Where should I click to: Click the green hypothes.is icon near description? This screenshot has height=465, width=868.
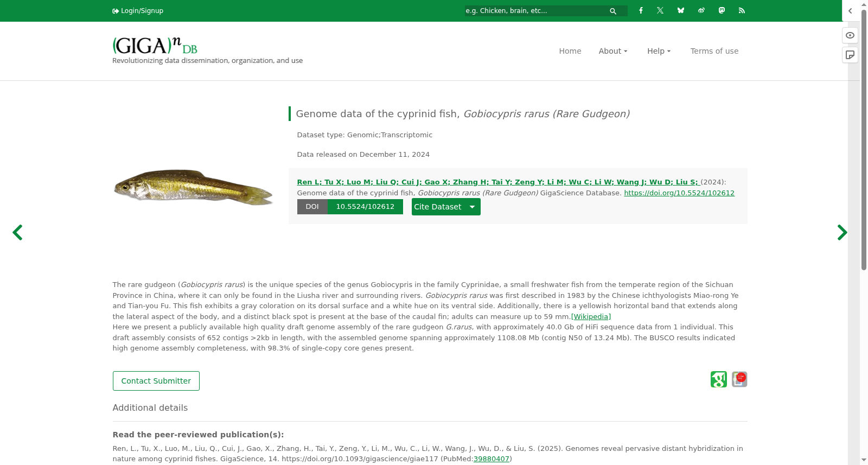pyautogui.click(x=719, y=379)
